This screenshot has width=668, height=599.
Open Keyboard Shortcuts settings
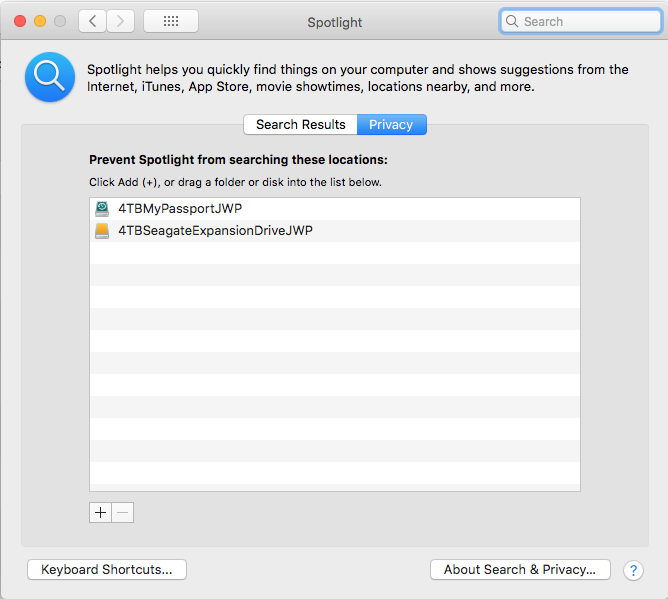coord(107,569)
